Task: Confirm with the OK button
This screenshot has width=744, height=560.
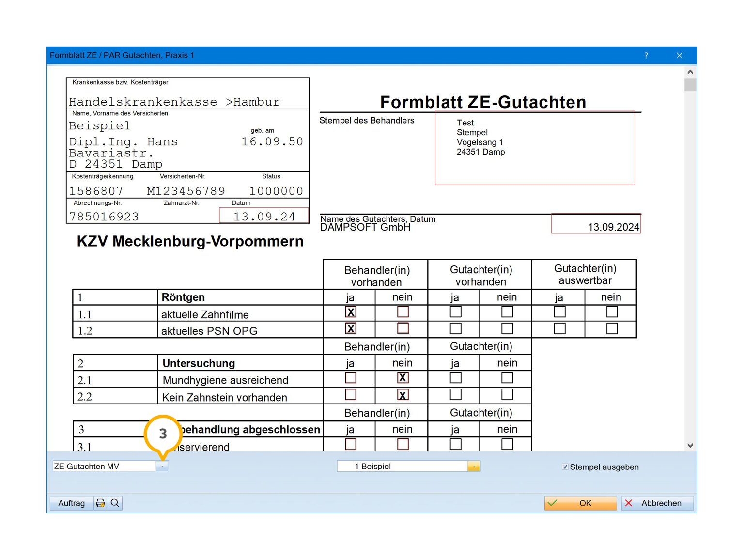Action: [x=580, y=503]
